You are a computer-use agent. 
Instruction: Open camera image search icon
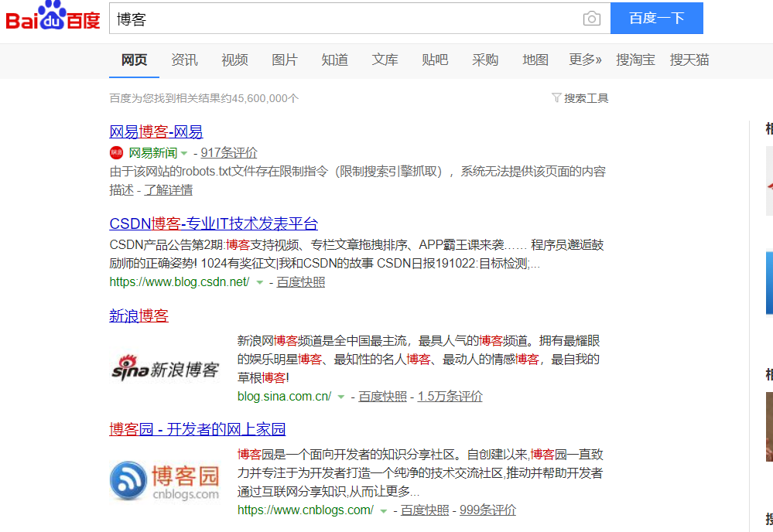[592, 19]
